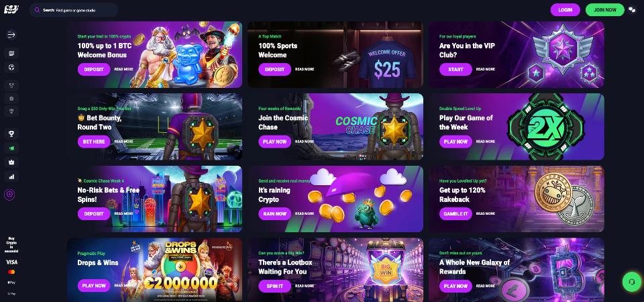The image size is (644, 302).
Task: Click the white trophy sidebar icon
Action: [11, 134]
